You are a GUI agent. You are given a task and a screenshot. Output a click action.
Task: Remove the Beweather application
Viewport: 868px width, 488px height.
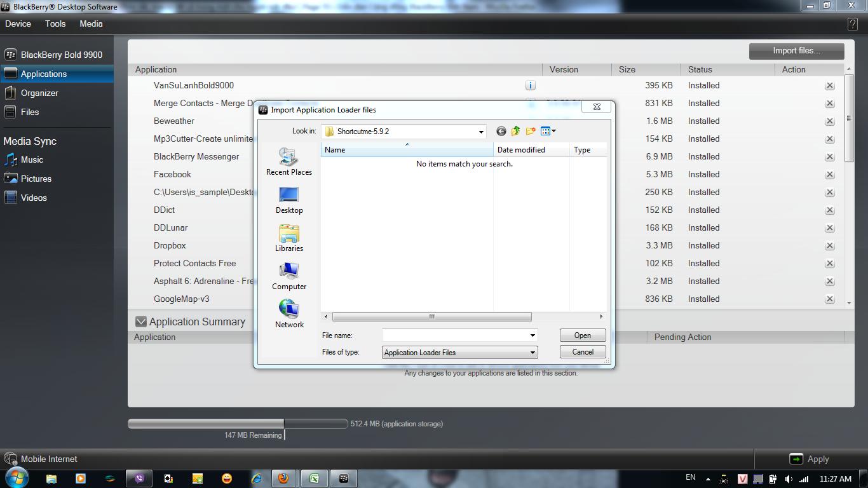tap(829, 121)
